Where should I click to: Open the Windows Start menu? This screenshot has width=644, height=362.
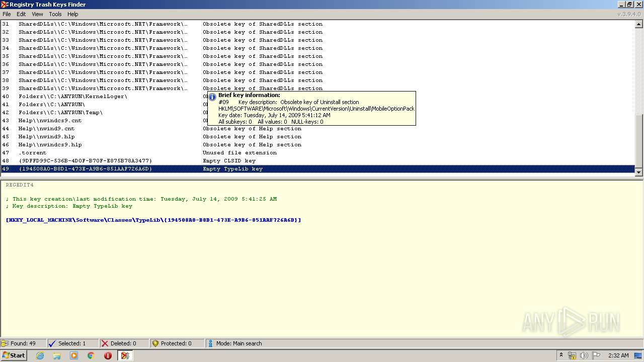coord(14,355)
